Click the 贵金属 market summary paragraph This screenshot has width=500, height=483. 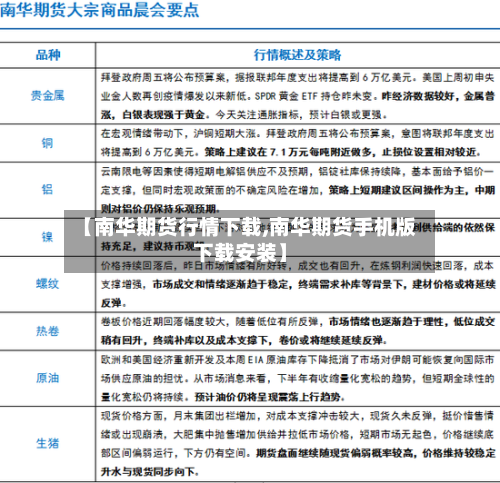pos(298,96)
